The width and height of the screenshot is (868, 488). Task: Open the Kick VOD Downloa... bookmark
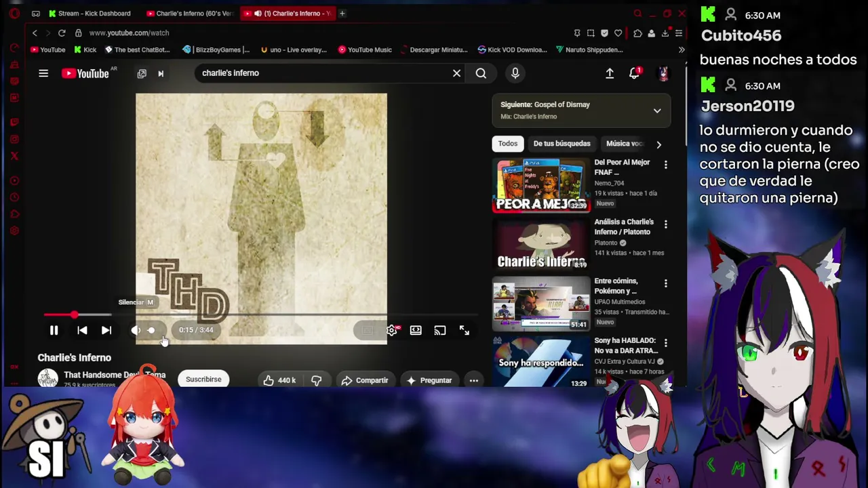tap(512, 49)
